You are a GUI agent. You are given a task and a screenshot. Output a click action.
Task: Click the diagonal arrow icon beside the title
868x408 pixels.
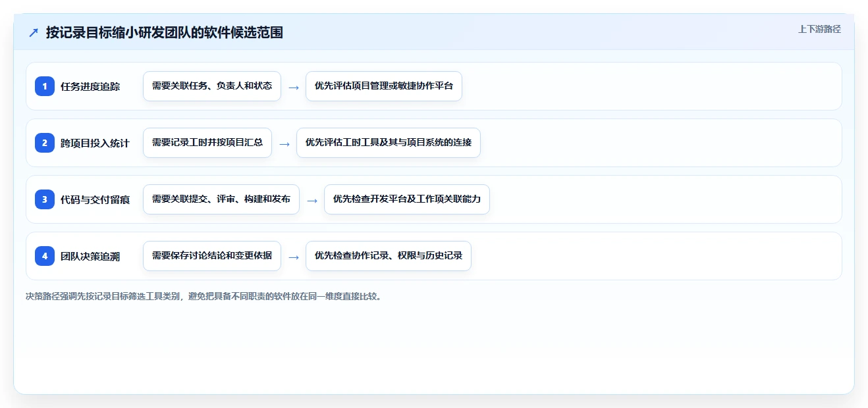pyautogui.click(x=34, y=33)
